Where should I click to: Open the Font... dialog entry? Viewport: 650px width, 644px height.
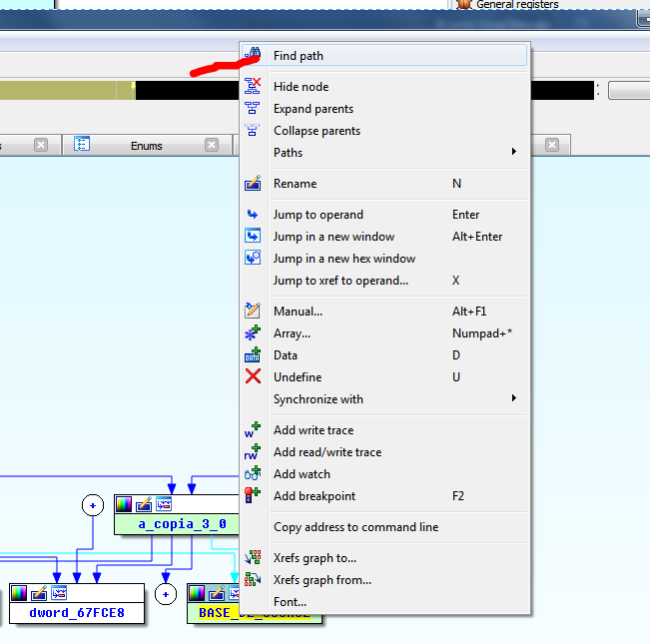[290, 602]
